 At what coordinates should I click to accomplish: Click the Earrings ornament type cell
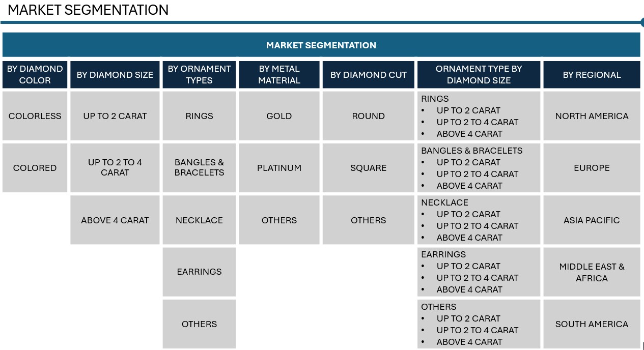tap(199, 272)
